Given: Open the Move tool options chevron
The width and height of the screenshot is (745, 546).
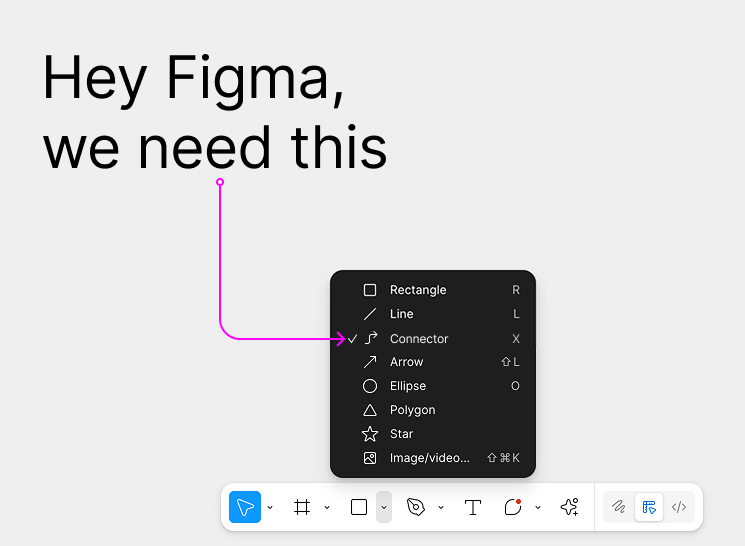Looking at the screenshot, I should 270,508.
